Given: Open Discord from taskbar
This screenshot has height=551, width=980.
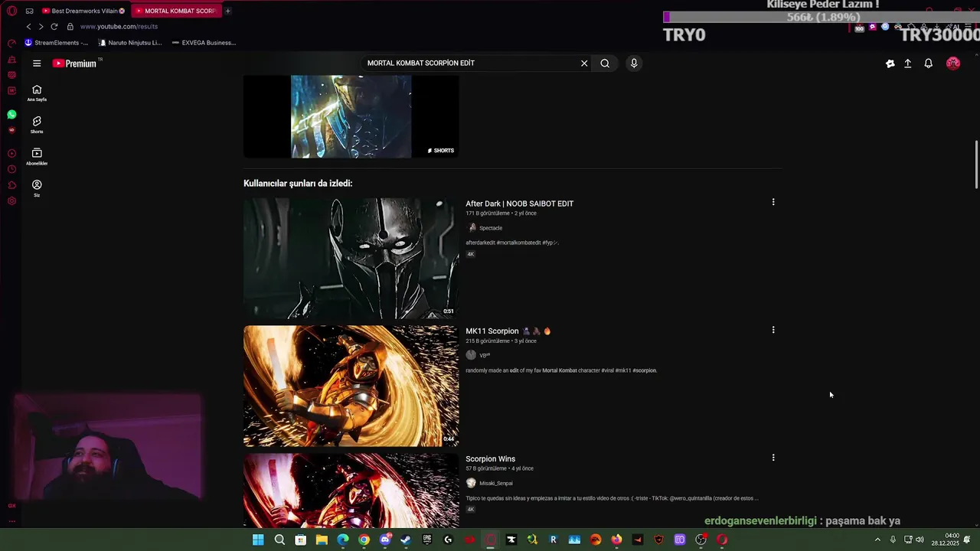Looking at the screenshot, I should point(385,540).
